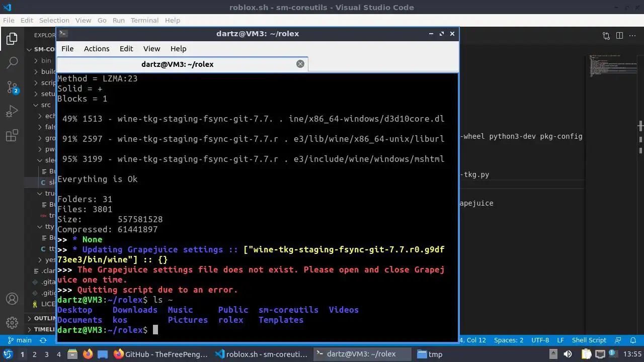
Task: Click the cursor position Col 12 indicator
Action: pyautogui.click(x=473, y=340)
